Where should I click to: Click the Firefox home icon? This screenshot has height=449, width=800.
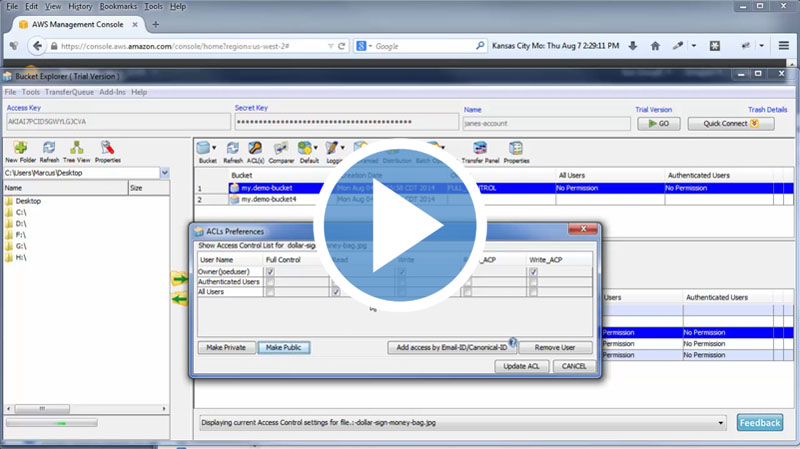coord(655,46)
